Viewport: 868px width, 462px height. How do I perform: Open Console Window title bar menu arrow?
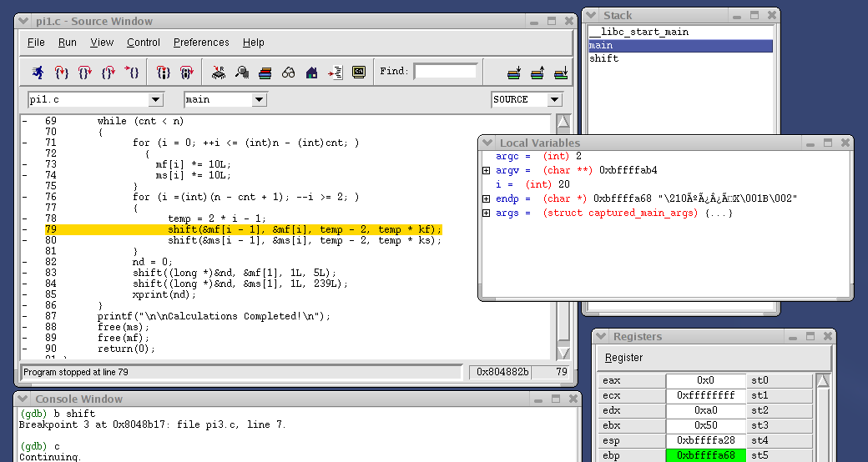coord(23,399)
